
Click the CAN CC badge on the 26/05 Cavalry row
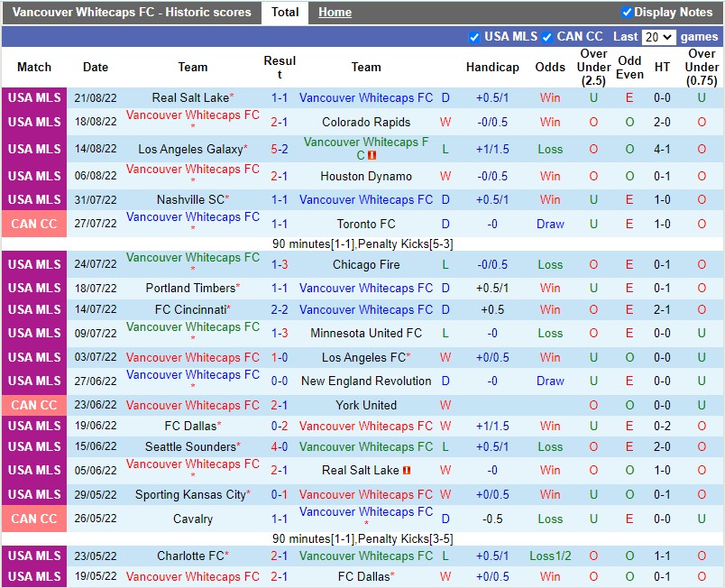(x=33, y=519)
